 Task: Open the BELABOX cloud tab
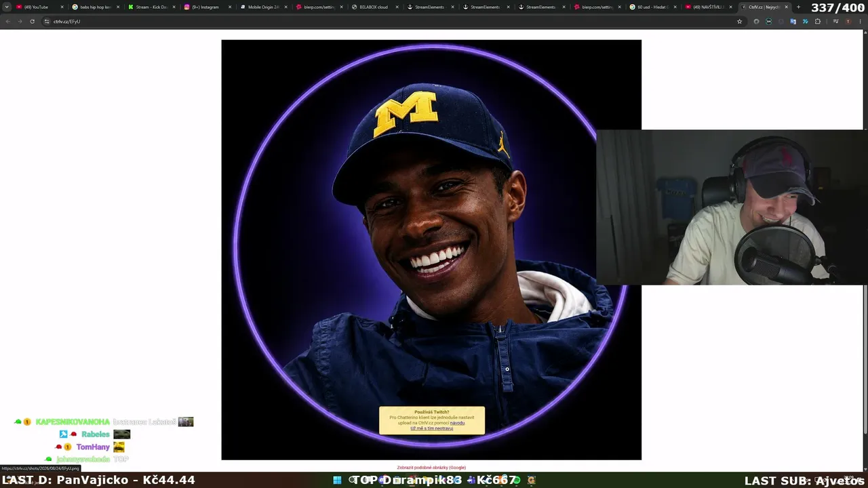[x=374, y=7]
